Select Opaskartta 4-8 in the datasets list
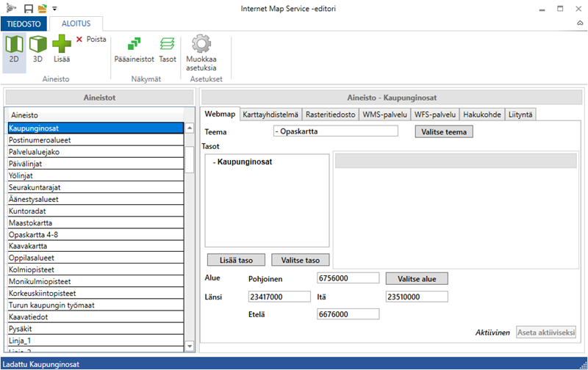 [x=96, y=234]
